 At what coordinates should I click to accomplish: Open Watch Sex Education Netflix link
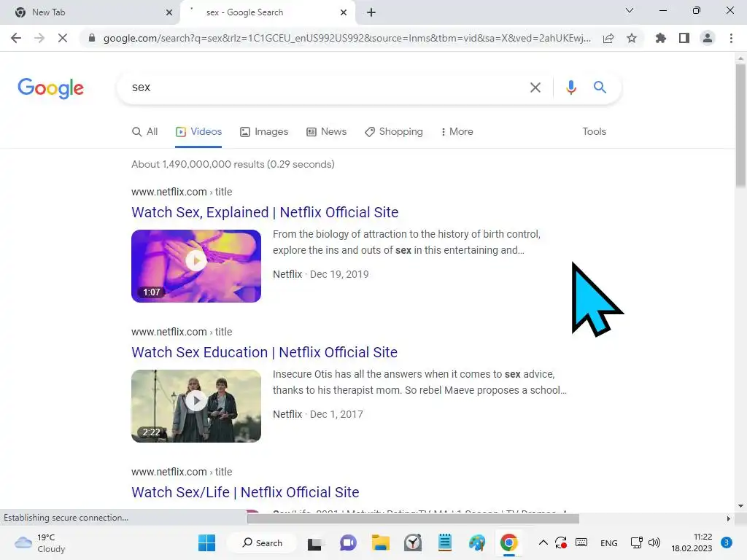[x=264, y=352]
